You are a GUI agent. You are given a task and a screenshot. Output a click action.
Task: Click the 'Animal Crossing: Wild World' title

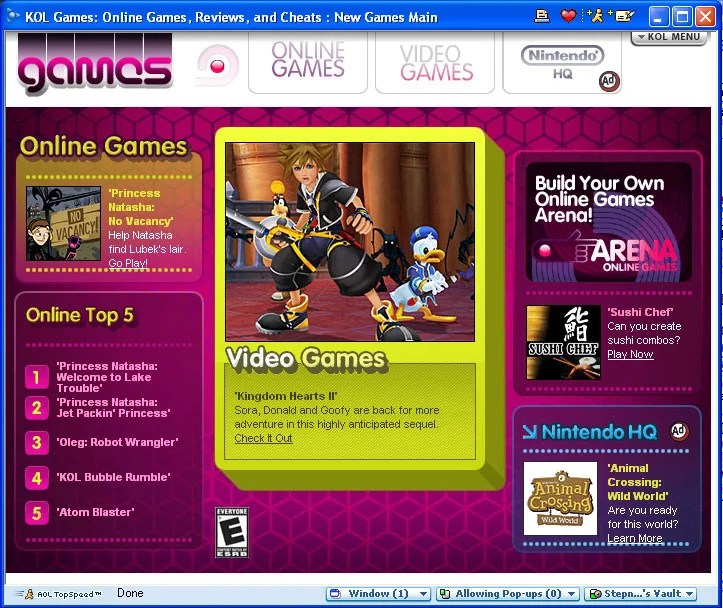(x=638, y=482)
